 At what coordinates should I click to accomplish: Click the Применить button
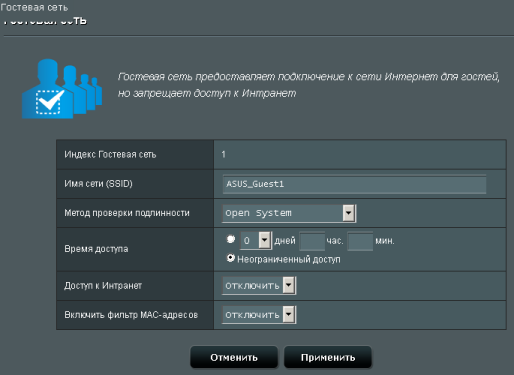(x=328, y=357)
